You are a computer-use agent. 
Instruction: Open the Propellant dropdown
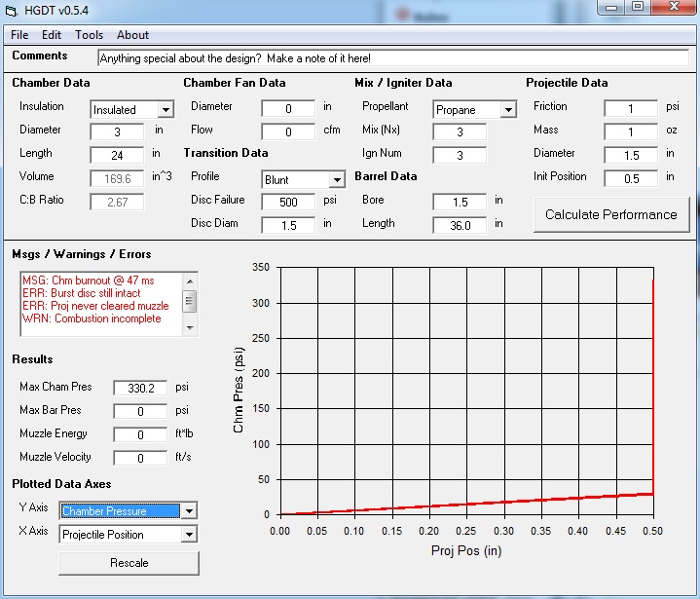pyautogui.click(x=507, y=110)
